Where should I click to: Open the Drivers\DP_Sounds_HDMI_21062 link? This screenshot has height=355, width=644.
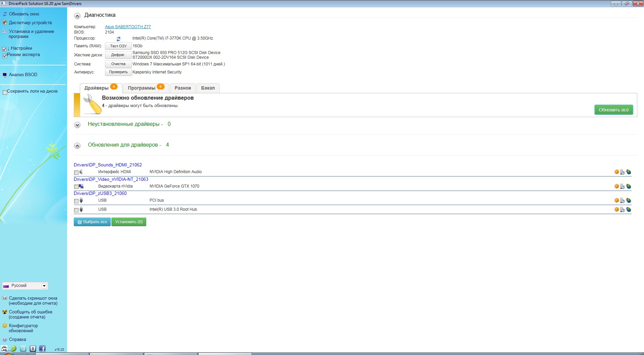pyautogui.click(x=108, y=165)
